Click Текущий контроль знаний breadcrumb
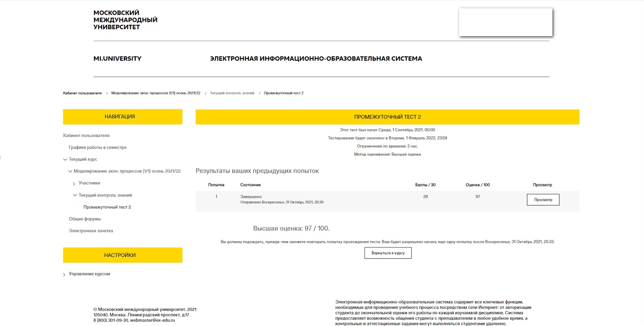 click(232, 93)
